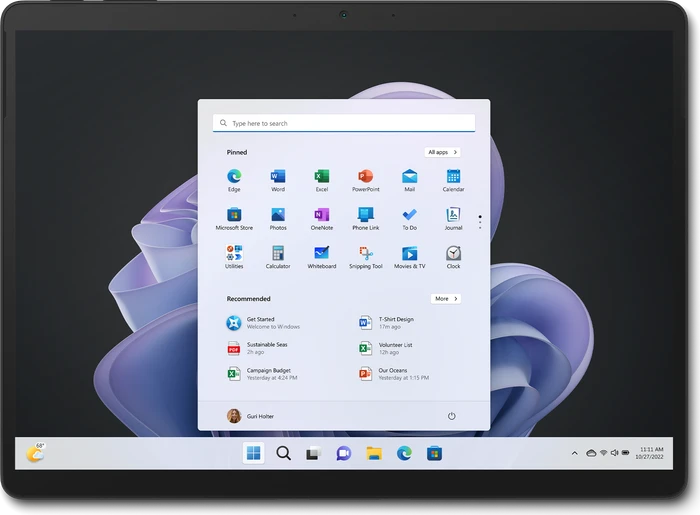
Task: Open Movies & TV app
Action: (x=409, y=257)
